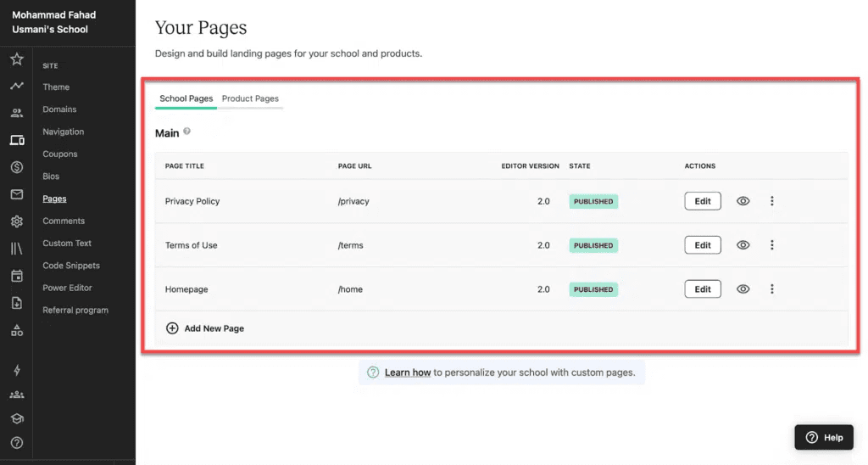
Task: Click the star icon in the sidebar
Action: pyautogui.click(x=17, y=59)
